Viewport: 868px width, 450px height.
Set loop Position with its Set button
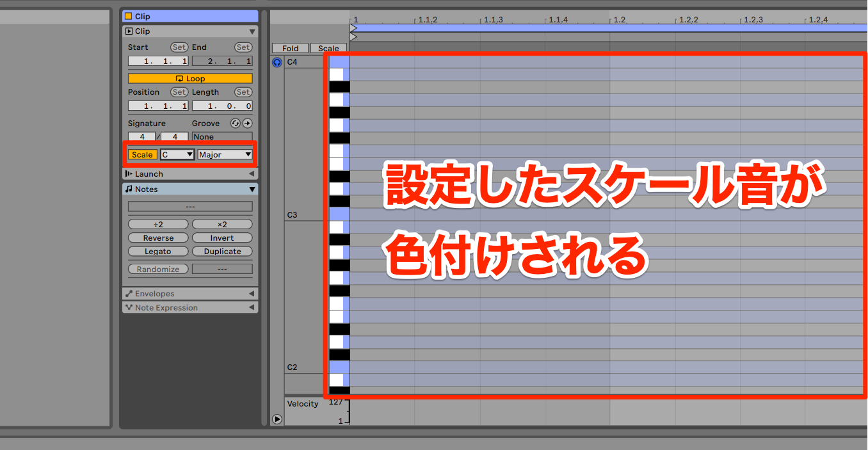pyautogui.click(x=179, y=92)
